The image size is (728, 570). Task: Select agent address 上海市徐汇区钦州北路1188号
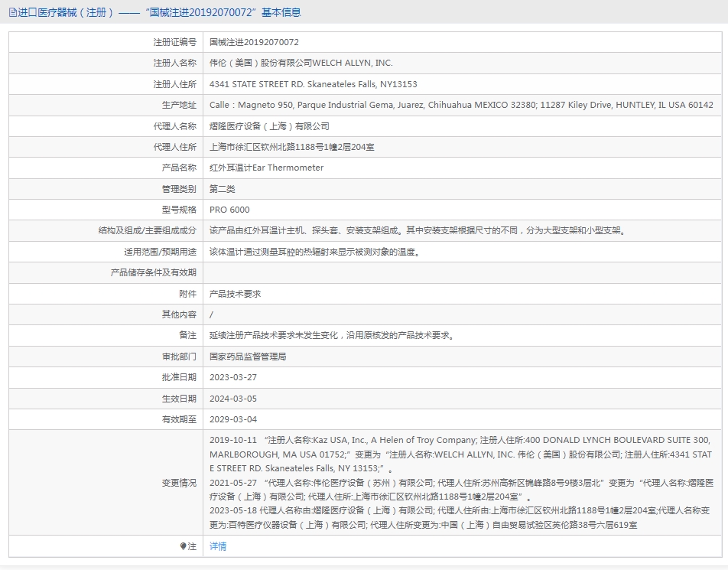(291, 147)
